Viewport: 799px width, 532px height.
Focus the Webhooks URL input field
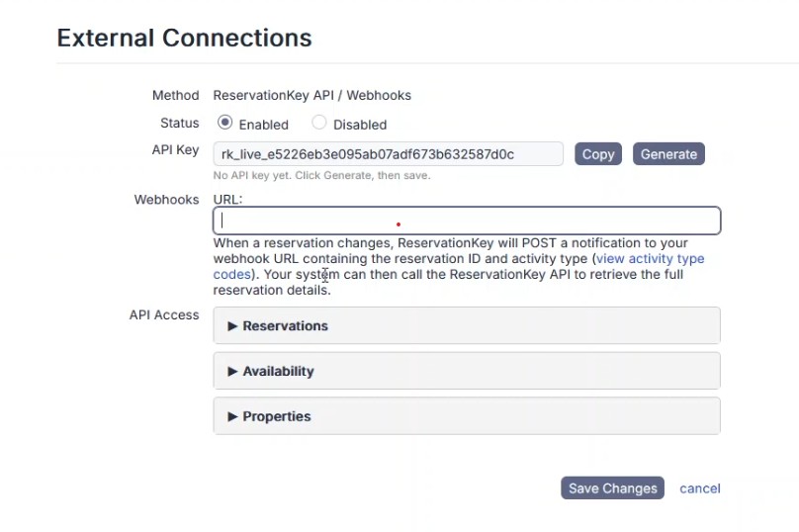467,221
